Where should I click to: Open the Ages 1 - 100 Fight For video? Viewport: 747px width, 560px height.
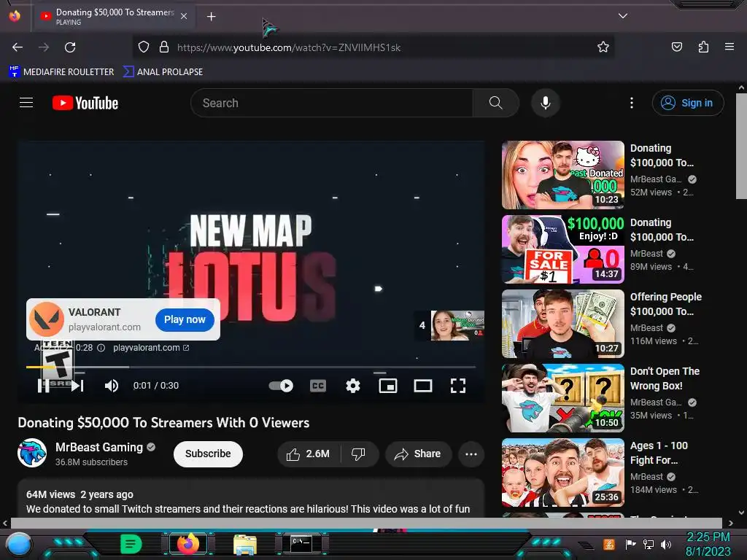659,453
